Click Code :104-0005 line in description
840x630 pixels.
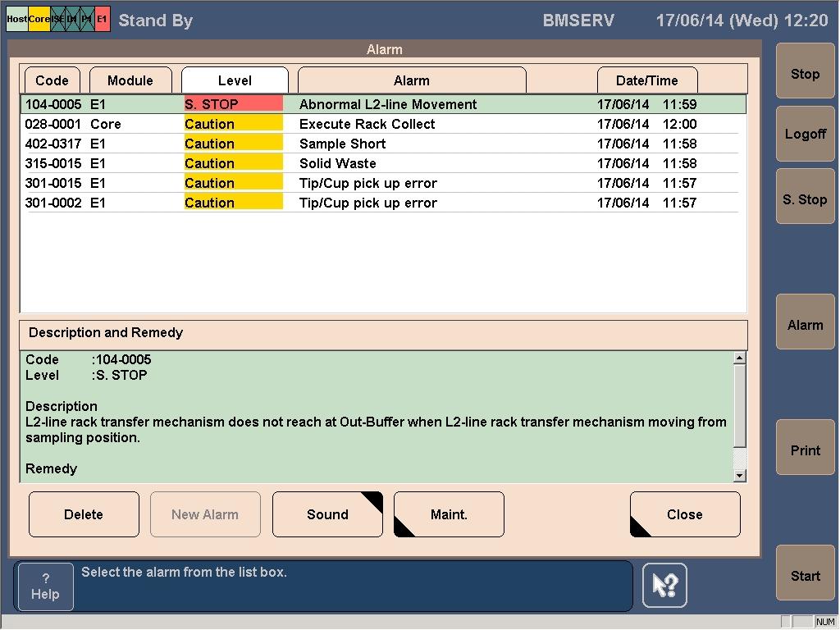coord(89,359)
